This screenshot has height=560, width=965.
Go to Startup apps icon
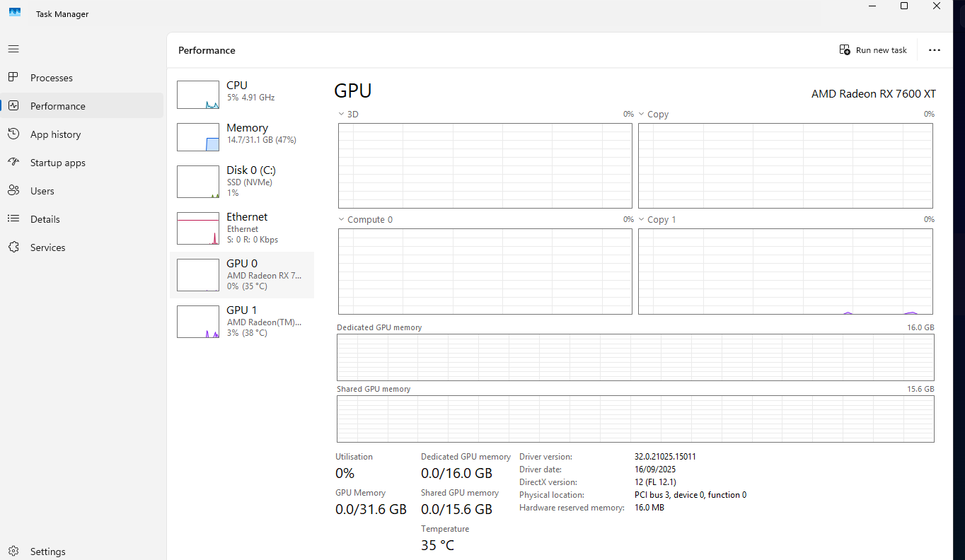click(x=13, y=162)
